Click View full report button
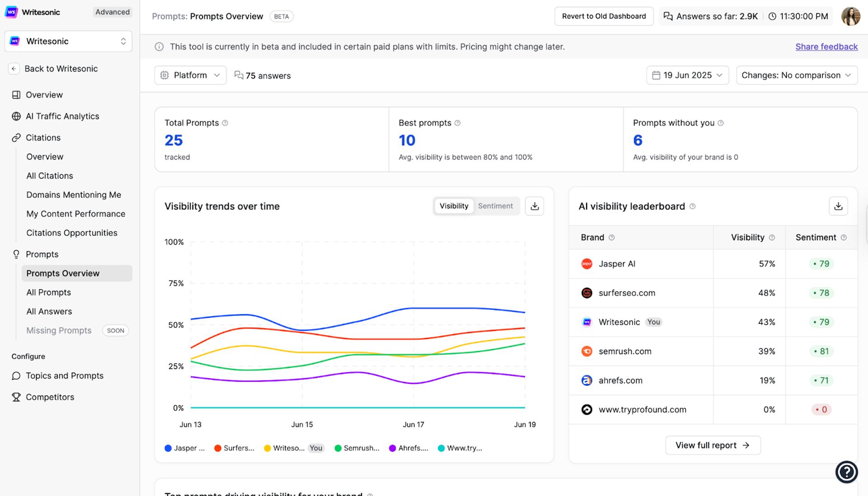 [x=713, y=445]
